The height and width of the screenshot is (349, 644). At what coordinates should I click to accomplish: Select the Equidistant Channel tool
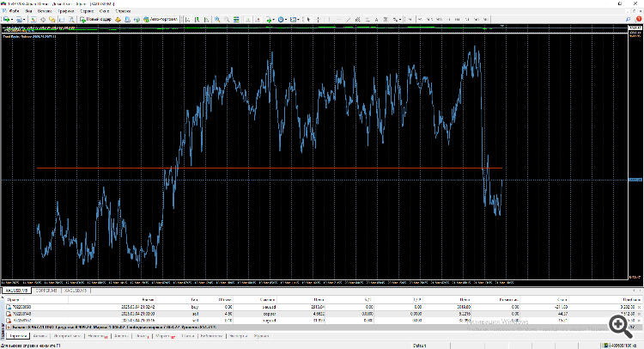pyautogui.click(x=358, y=19)
